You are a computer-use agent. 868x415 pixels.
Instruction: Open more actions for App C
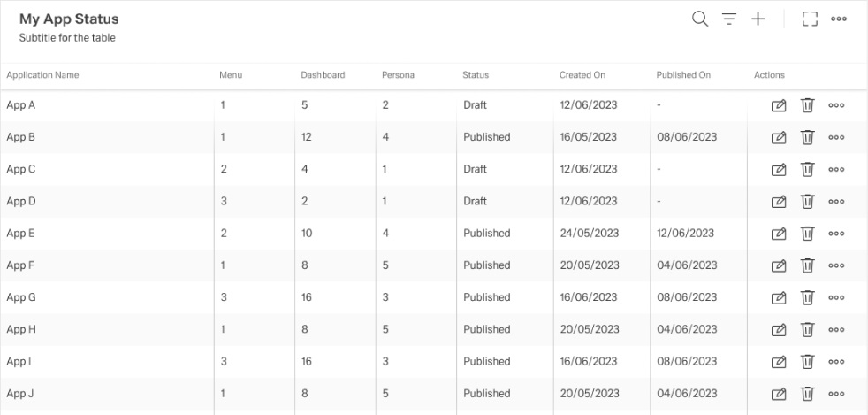click(x=837, y=170)
